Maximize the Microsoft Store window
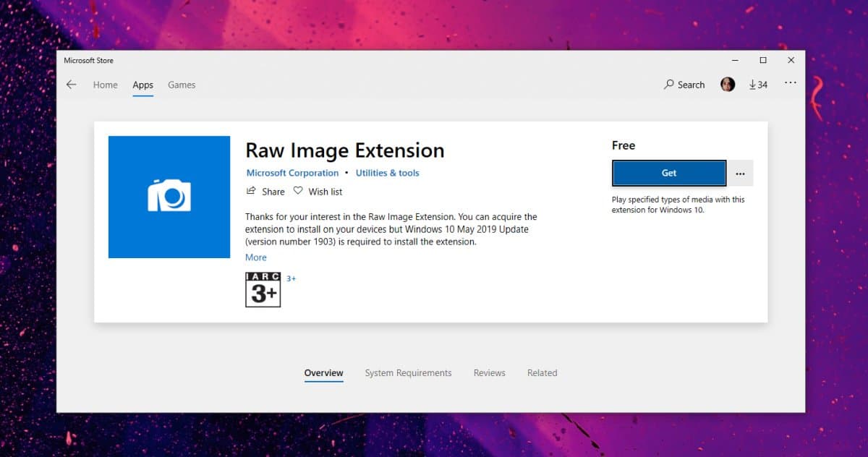The image size is (868, 457). point(762,60)
